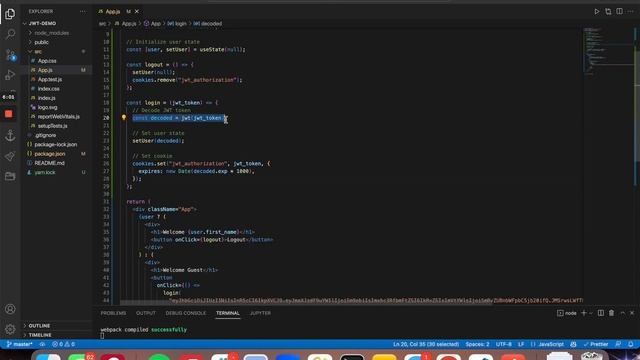Screen dimensions: 640x360
Task: Open the Manage gear icon
Action: pyautogui.click(x=10, y=329)
